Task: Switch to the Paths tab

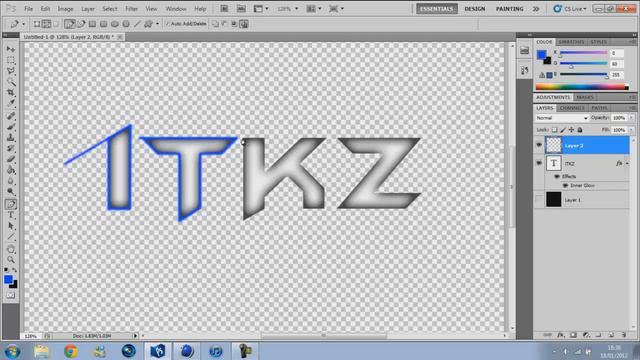Action: 599,108
